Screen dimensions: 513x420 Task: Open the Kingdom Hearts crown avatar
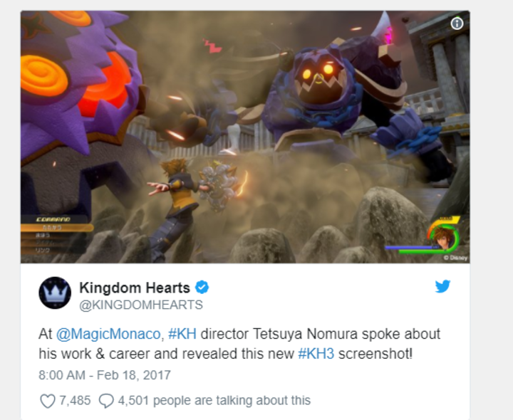pyautogui.click(x=55, y=293)
